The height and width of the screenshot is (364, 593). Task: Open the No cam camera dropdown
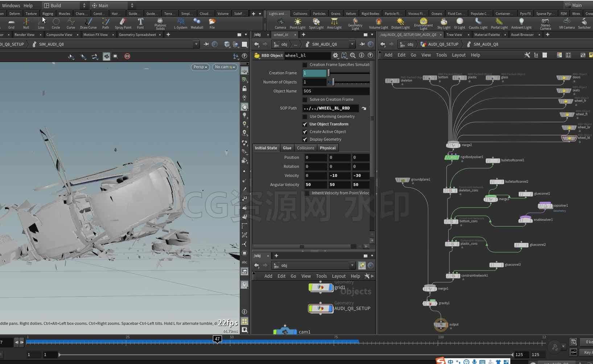pos(225,67)
